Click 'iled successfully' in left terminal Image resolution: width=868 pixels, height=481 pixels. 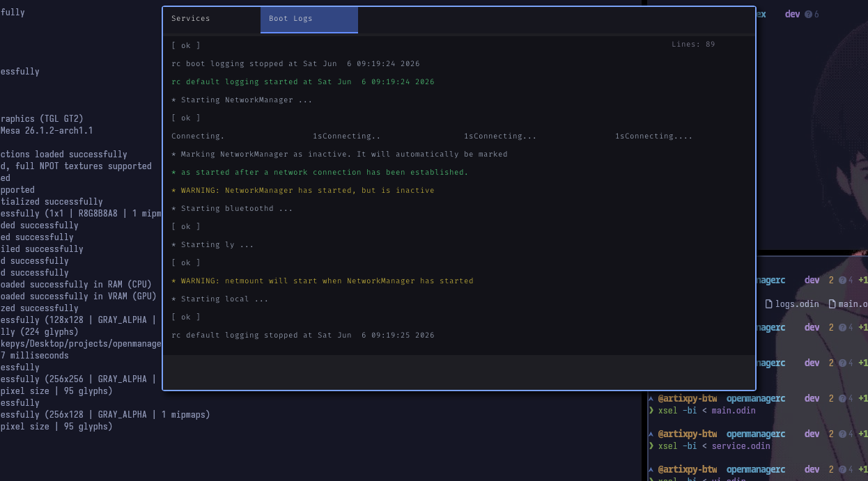pos(42,249)
